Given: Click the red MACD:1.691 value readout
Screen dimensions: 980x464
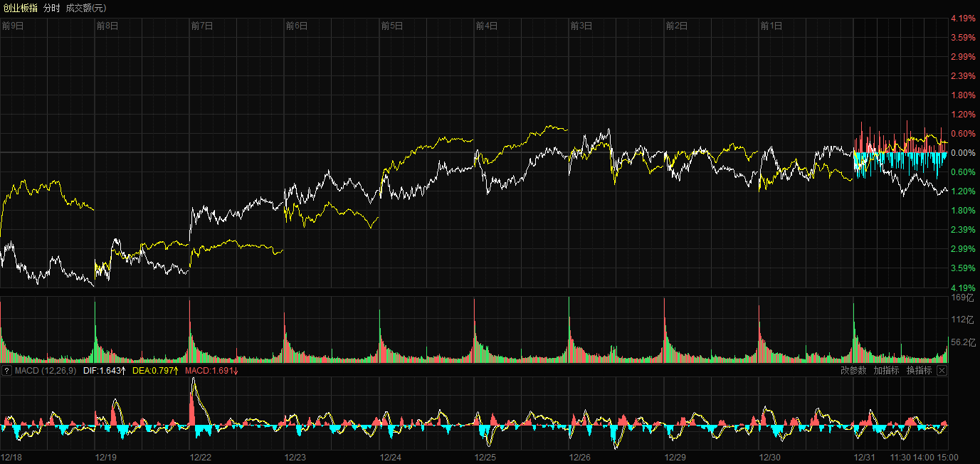Looking at the screenshot, I should (x=211, y=371).
